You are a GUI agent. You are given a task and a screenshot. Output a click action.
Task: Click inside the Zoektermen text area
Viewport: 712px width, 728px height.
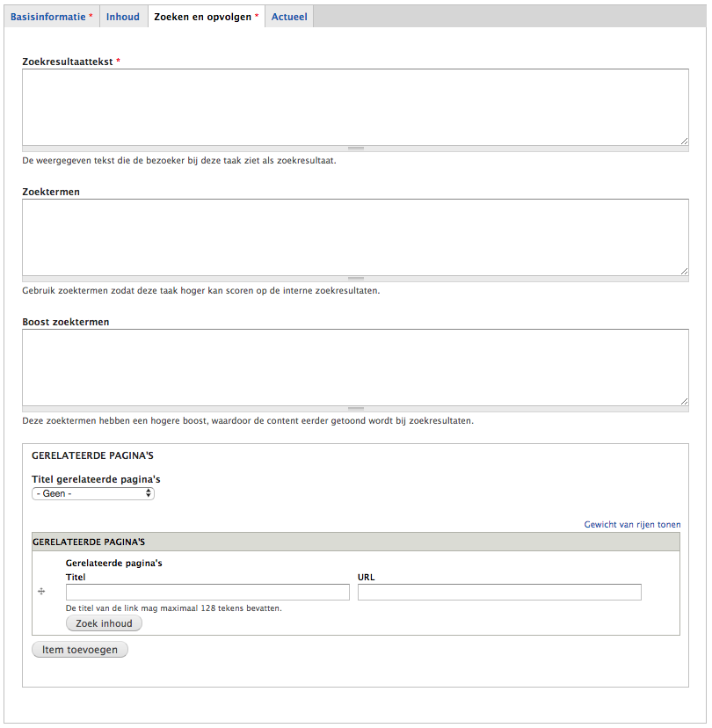pyautogui.click(x=355, y=237)
